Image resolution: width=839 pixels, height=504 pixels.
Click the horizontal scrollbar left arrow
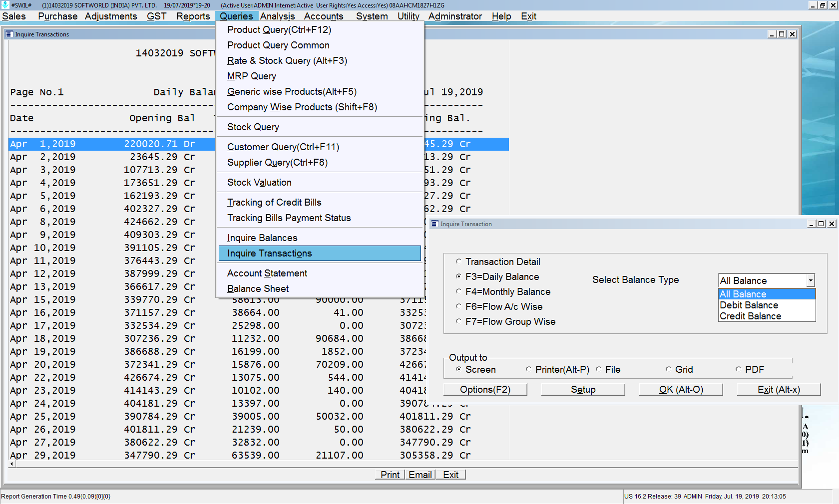[x=12, y=464]
